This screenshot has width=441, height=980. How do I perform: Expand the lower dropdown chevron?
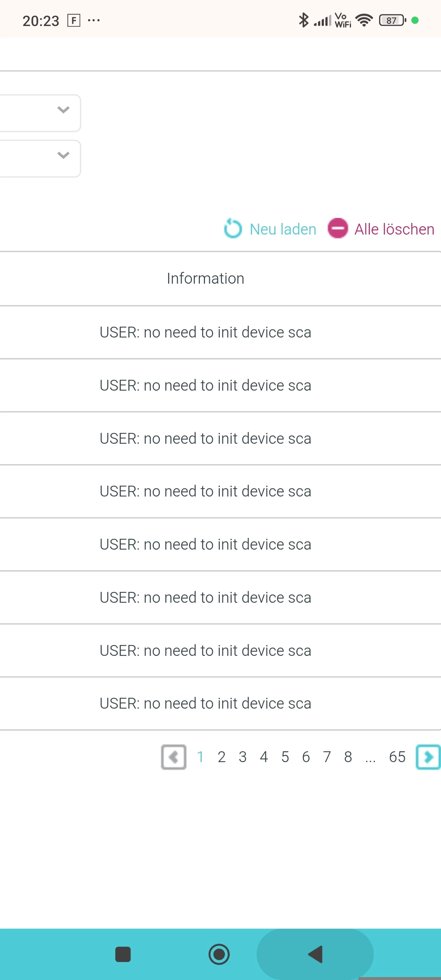63,155
